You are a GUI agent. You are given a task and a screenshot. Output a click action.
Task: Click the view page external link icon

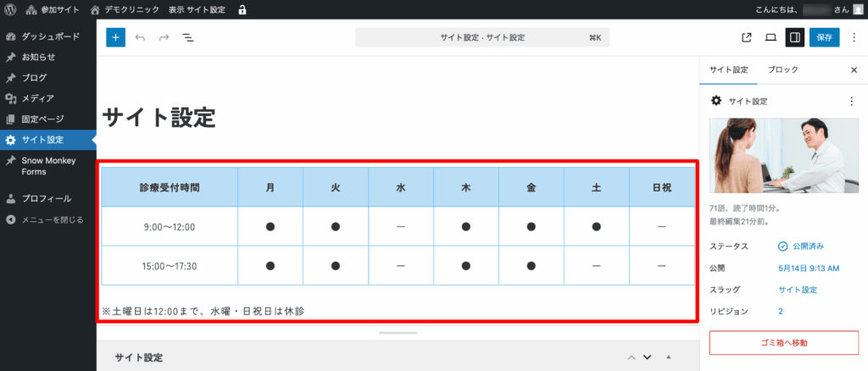746,37
